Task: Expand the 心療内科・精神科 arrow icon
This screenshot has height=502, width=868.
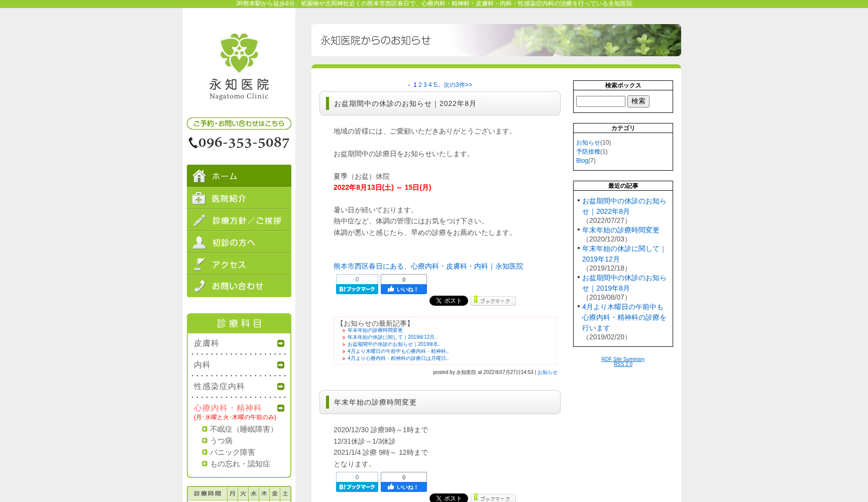Action: click(x=281, y=408)
